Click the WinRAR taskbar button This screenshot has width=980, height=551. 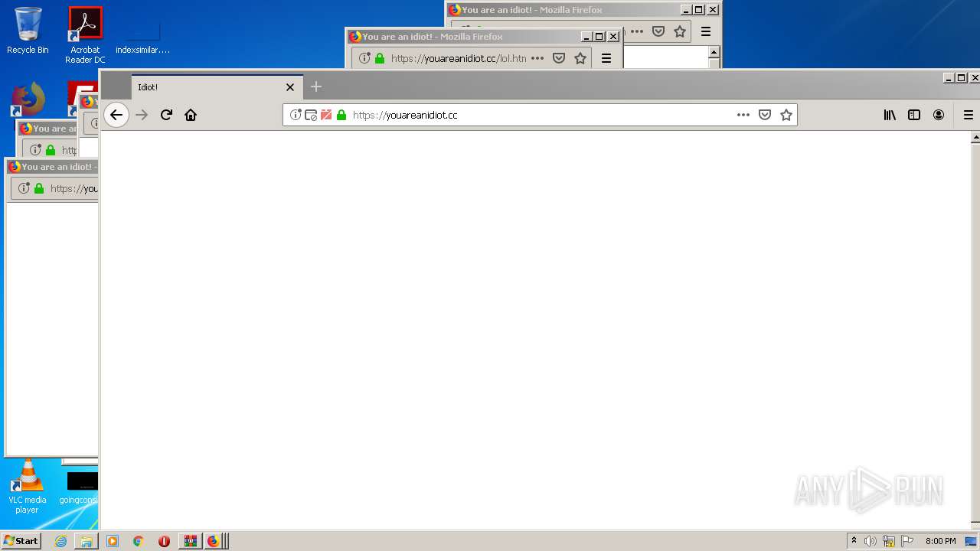[190, 541]
